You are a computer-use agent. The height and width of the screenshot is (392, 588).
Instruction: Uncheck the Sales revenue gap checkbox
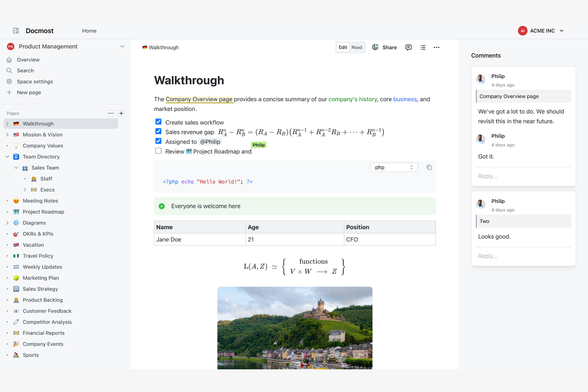coord(159,131)
